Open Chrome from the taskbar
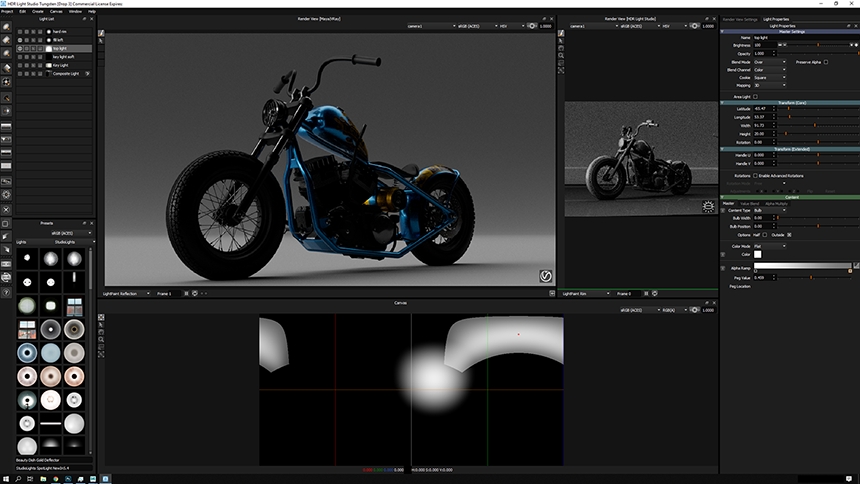860x484 pixels. pos(55,479)
